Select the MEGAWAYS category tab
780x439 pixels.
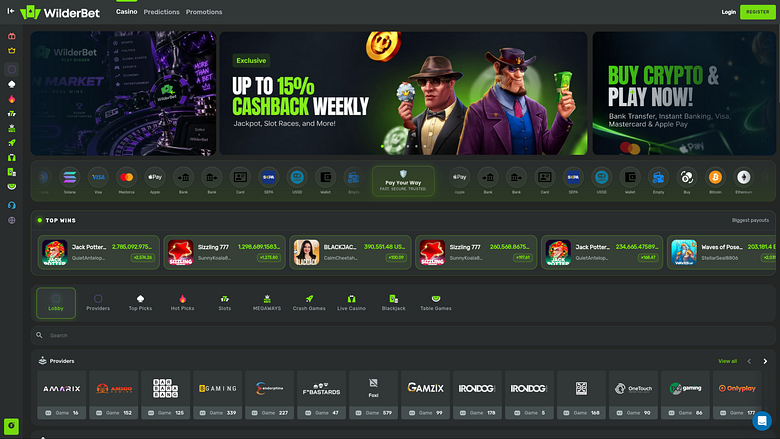tap(267, 303)
